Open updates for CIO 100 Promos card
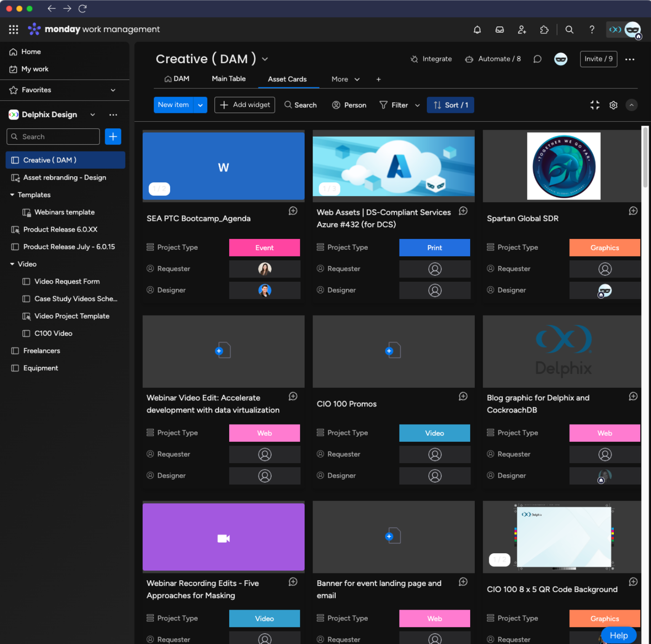 tap(463, 396)
